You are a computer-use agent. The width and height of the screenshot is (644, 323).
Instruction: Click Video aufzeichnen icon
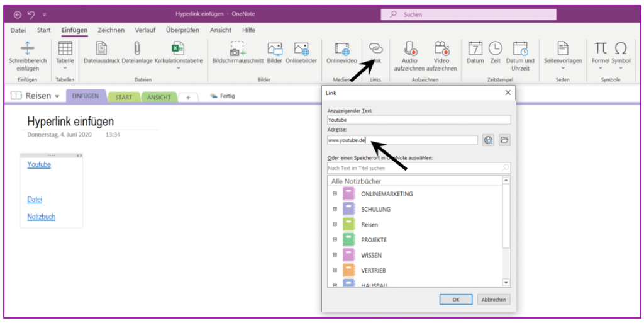click(441, 48)
